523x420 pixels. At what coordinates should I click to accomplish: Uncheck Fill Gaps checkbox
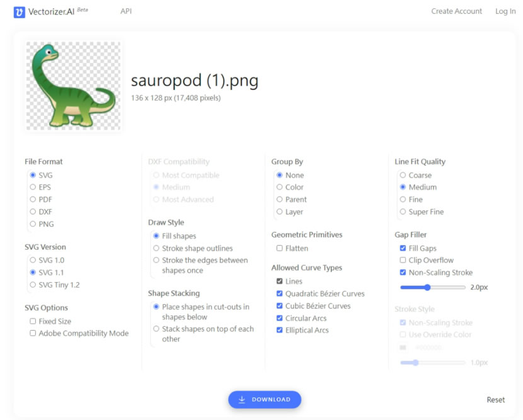tap(403, 248)
